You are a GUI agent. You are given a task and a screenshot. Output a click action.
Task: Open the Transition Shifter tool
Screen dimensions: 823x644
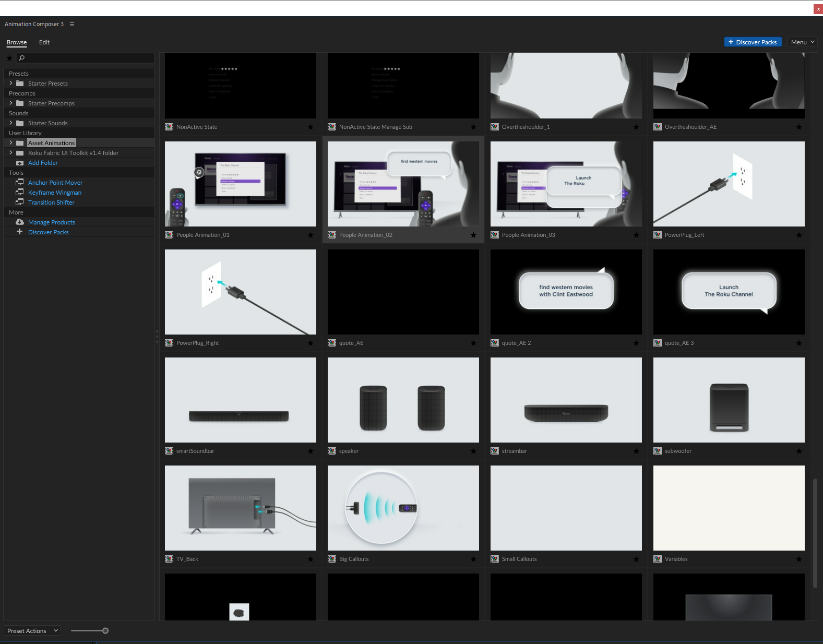[51, 202]
